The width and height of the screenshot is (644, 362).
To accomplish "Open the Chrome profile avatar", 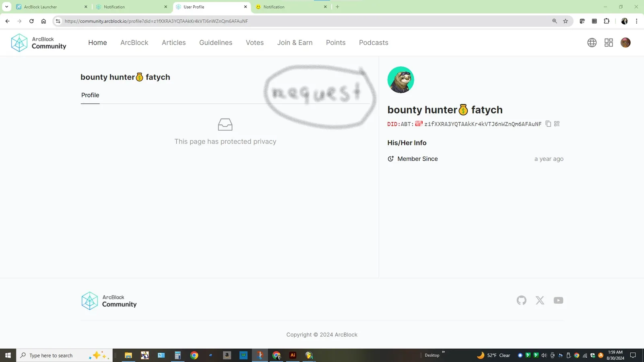I will [625, 21].
